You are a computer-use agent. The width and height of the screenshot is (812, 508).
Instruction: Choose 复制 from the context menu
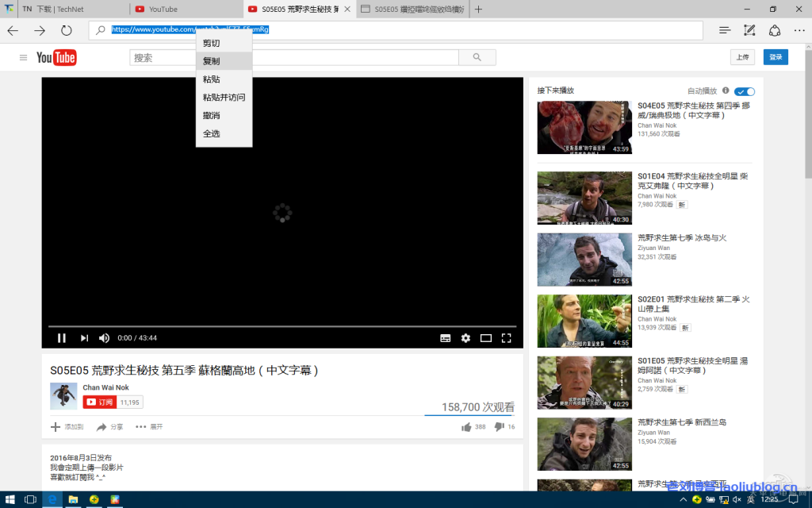click(212, 61)
